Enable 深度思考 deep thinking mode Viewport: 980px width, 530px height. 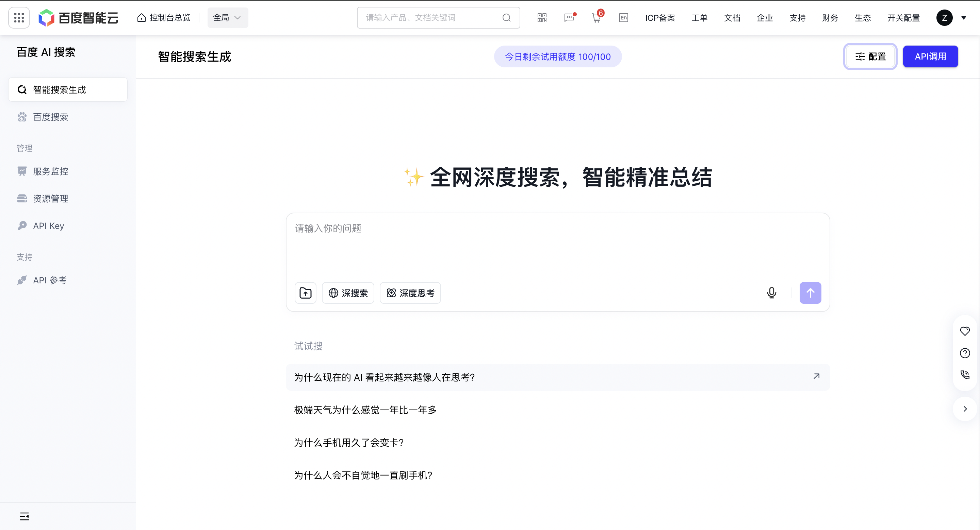(410, 293)
